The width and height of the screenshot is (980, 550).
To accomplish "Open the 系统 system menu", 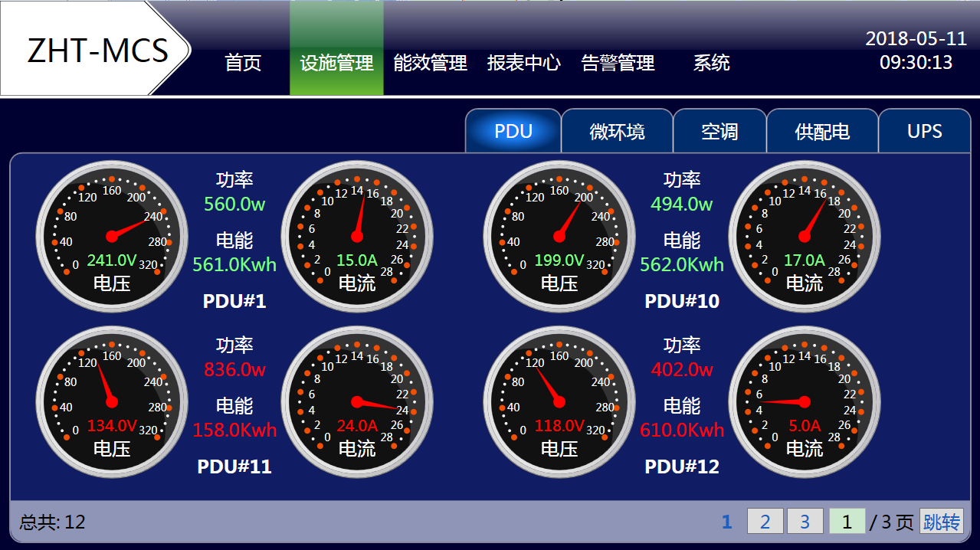I will pos(711,64).
